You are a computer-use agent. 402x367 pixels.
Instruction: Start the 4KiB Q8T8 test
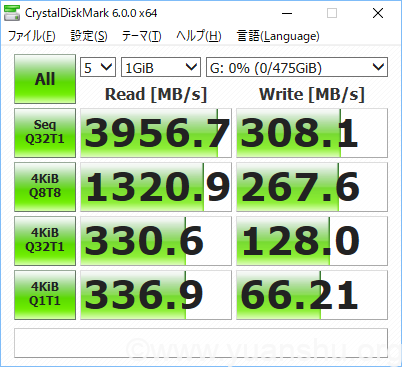pos(45,187)
